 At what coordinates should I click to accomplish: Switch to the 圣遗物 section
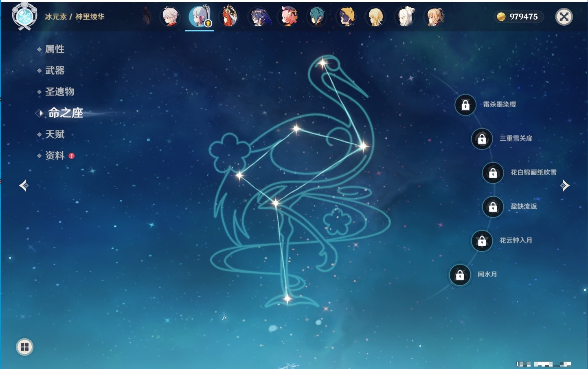pyautogui.click(x=59, y=92)
